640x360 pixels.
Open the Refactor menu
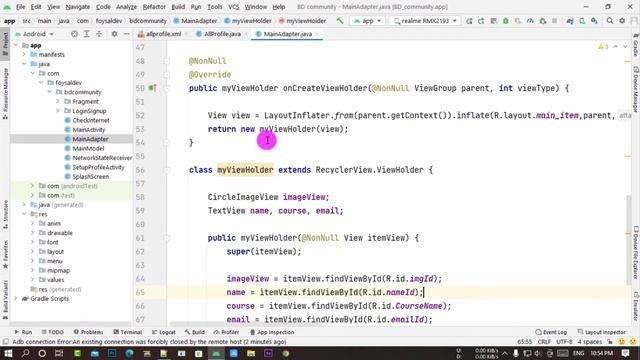tap(154, 7)
